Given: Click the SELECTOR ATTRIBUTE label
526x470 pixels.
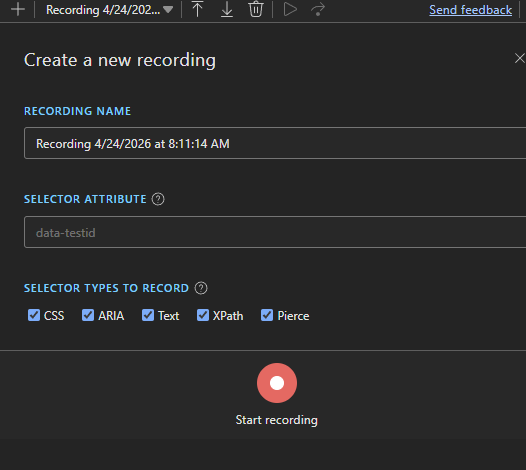Looking at the screenshot, I should [x=85, y=199].
